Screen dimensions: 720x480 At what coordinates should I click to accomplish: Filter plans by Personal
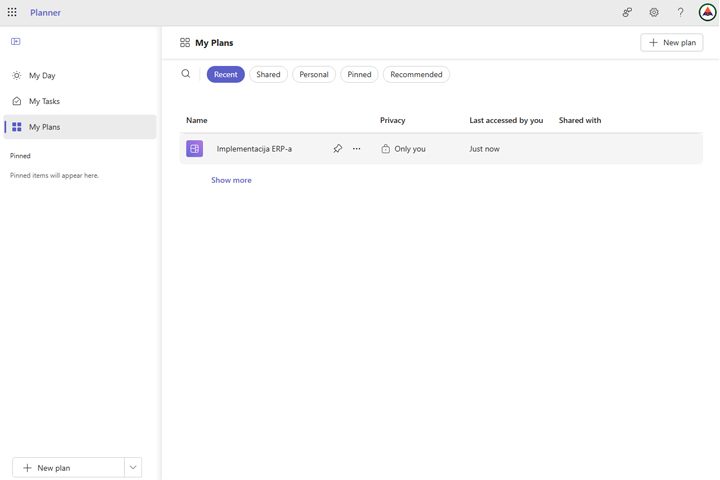(x=314, y=75)
